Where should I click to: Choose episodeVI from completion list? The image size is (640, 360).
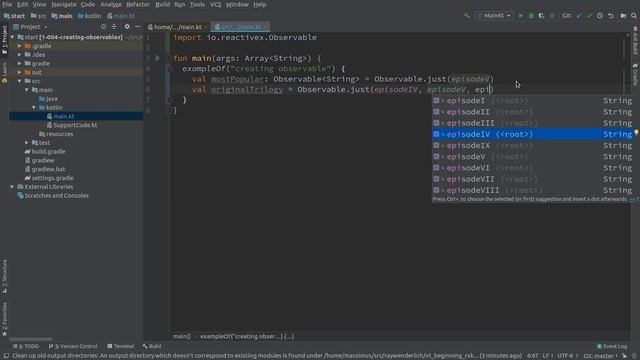pos(533,168)
